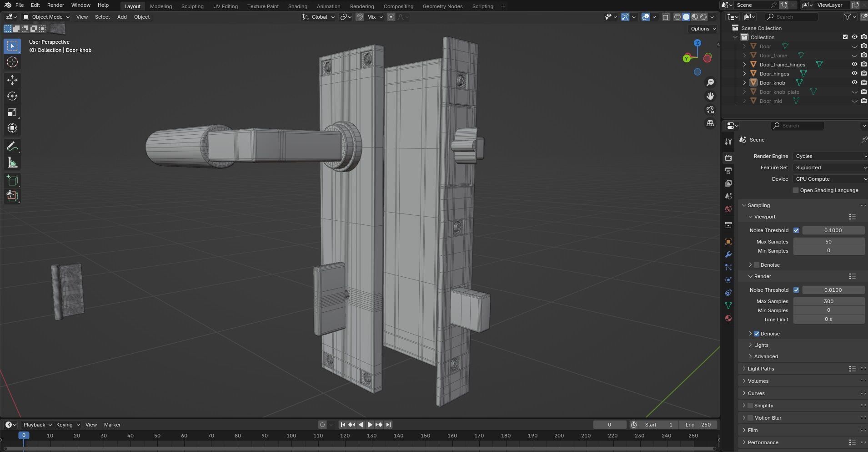The width and height of the screenshot is (868, 452).
Task: Click the pan view hand icon
Action: click(x=710, y=96)
